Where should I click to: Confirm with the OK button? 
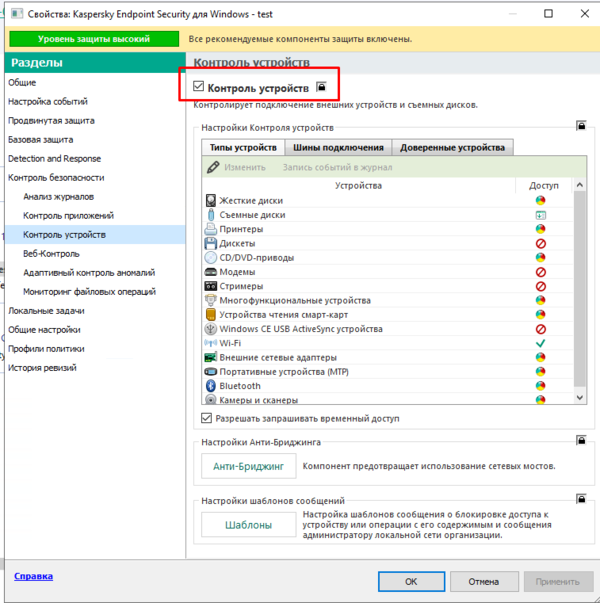[x=412, y=581]
